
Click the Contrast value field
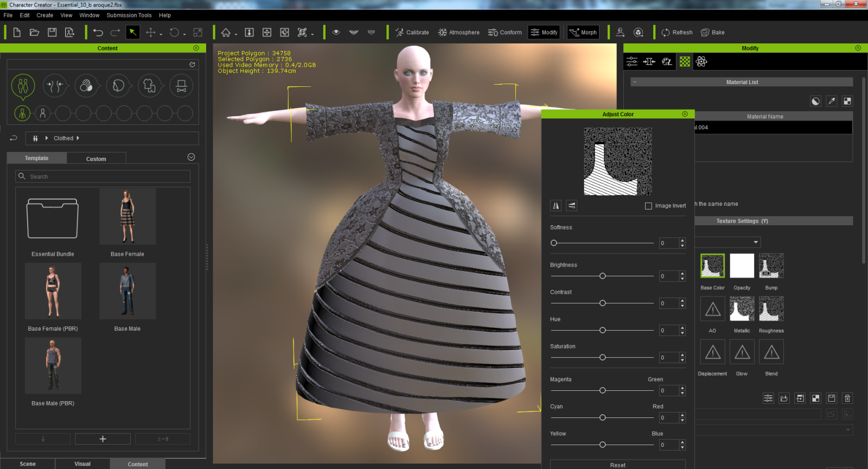[668, 303]
